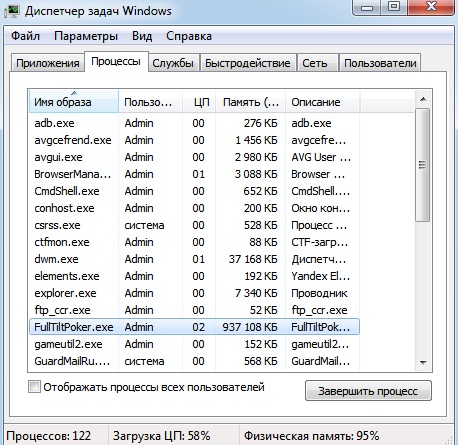
Task: Open the Пользователи tab
Action: [380, 63]
